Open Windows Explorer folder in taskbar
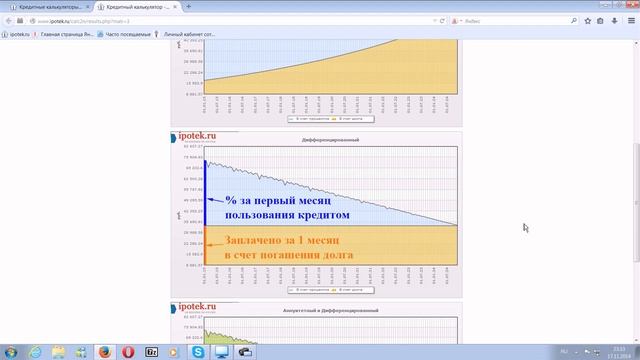 58,352
